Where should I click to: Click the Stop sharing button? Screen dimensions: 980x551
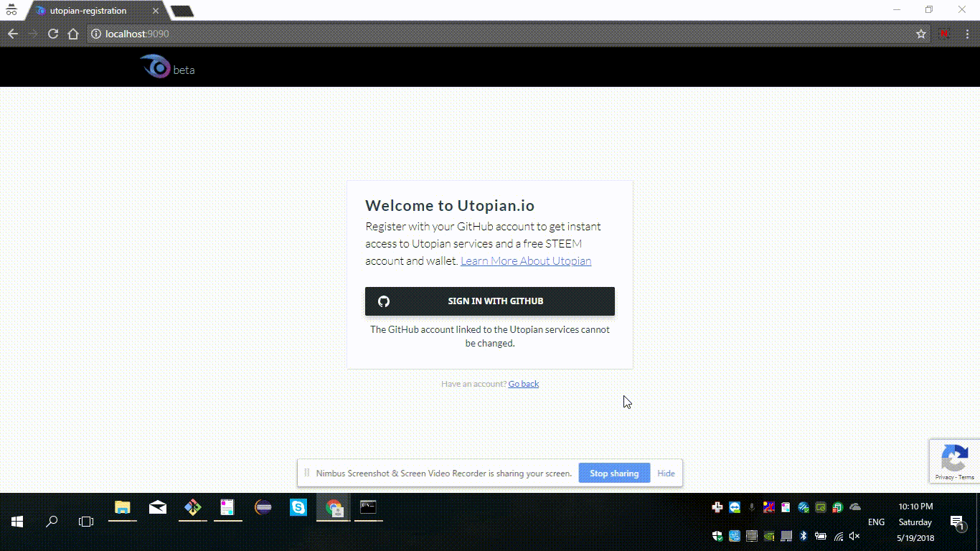(x=613, y=474)
